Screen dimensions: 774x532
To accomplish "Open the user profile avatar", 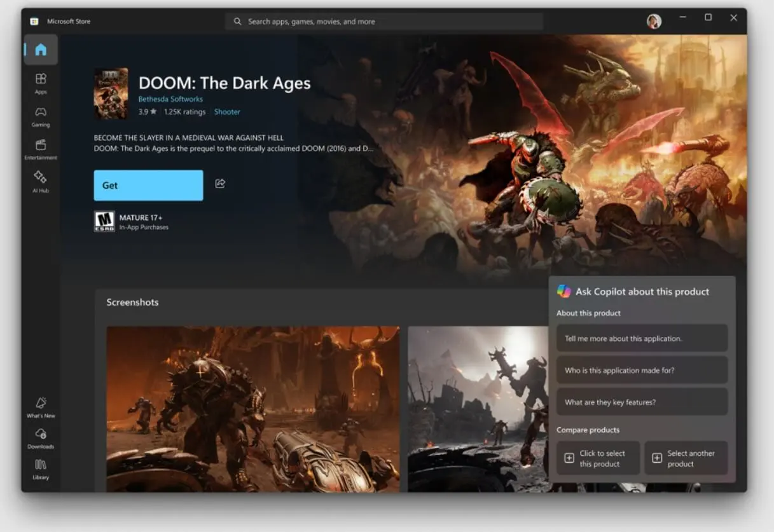I will [x=654, y=22].
